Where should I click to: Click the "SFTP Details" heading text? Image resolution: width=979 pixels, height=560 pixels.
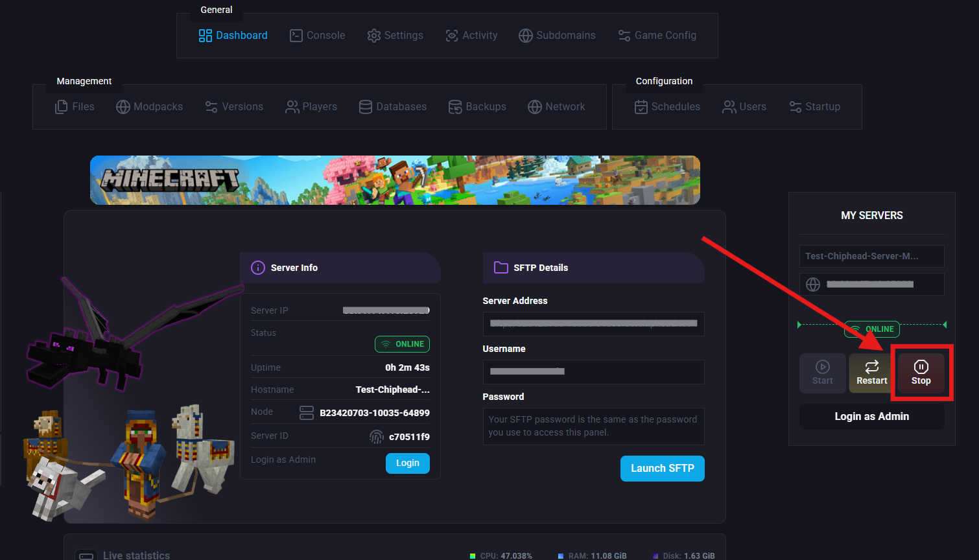541,268
